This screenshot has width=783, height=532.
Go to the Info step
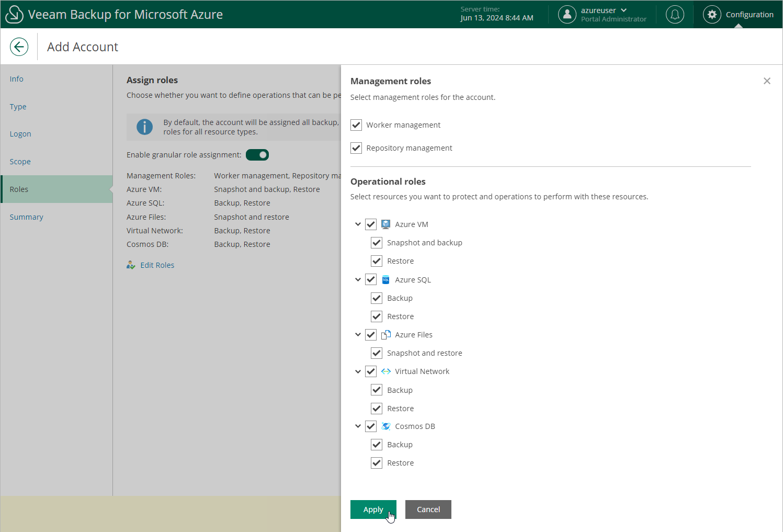(x=56, y=79)
